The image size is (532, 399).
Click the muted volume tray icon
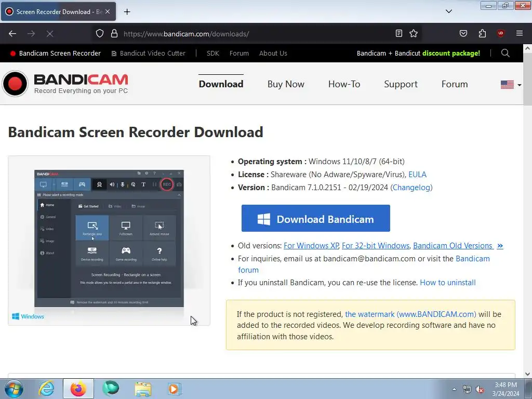tap(480, 390)
